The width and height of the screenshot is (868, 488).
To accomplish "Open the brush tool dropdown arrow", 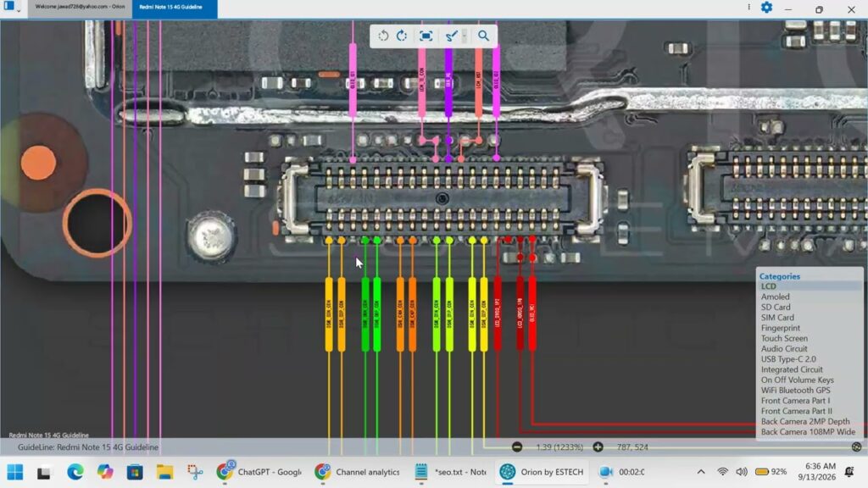I will 465,36.
